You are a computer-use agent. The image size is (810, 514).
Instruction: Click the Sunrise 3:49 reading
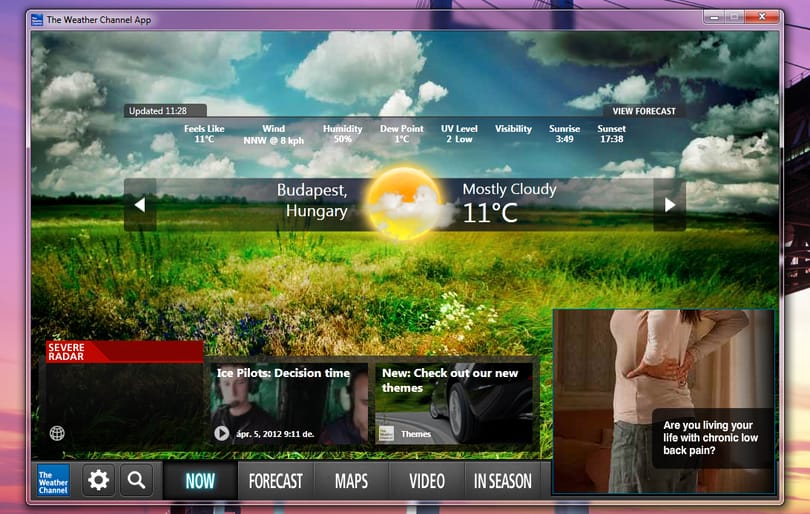click(564, 134)
